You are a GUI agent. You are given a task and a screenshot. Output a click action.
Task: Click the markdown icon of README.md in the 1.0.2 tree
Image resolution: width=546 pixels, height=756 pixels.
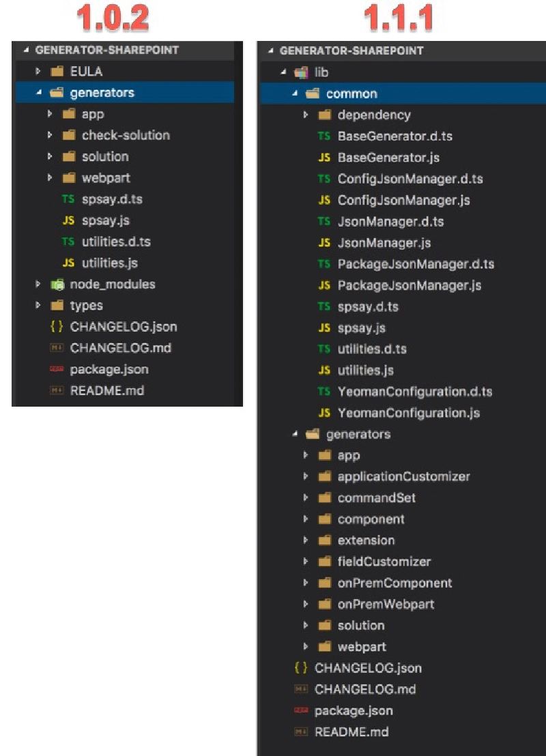point(57,390)
